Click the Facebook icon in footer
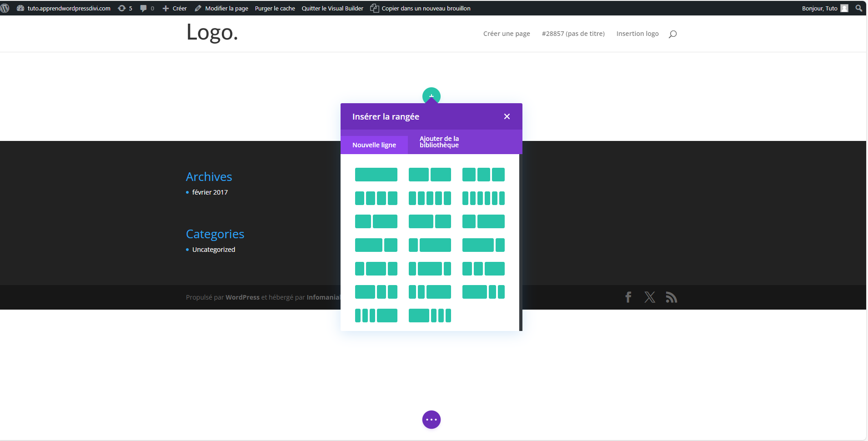868x441 pixels. [628, 297]
